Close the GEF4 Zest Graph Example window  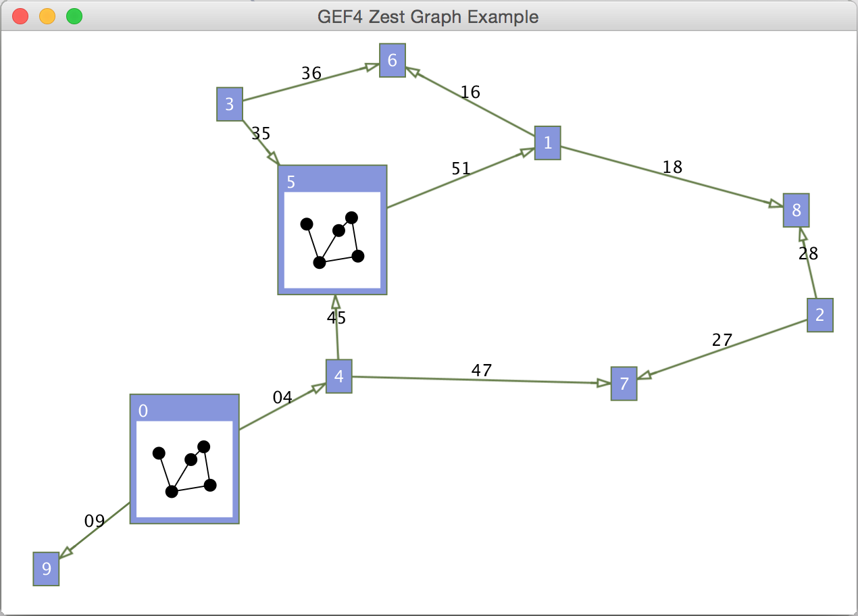[21, 16]
